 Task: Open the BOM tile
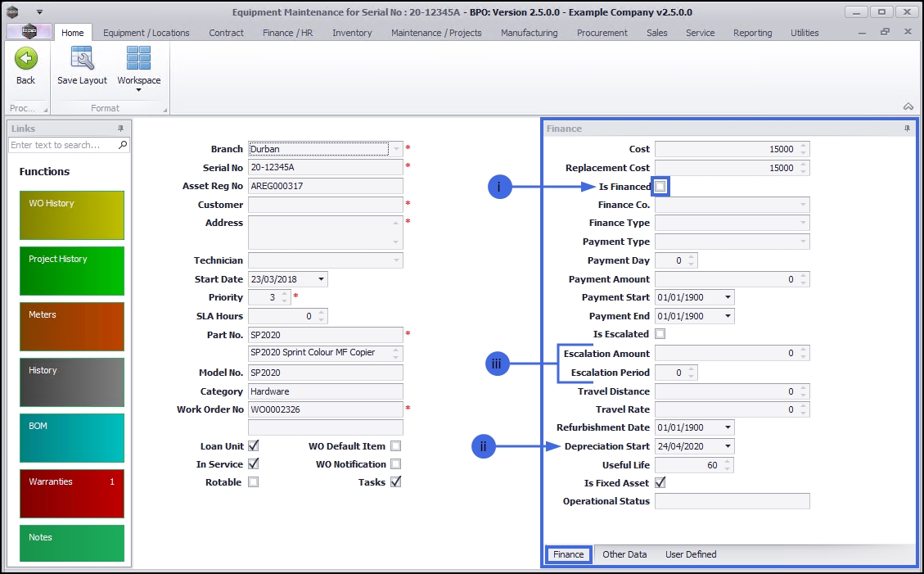click(x=72, y=438)
